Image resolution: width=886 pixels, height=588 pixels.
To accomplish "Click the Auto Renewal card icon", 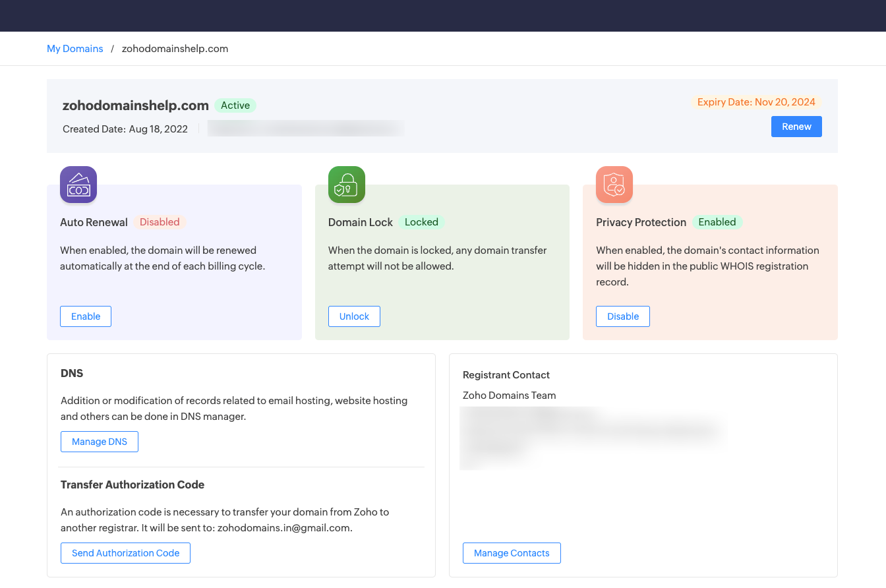I will (x=78, y=185).
